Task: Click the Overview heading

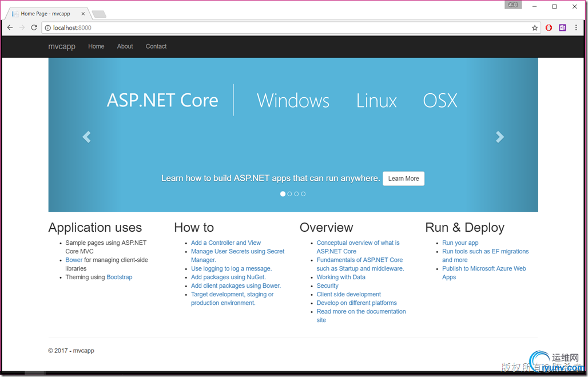Action: click(x=326, y=227)
